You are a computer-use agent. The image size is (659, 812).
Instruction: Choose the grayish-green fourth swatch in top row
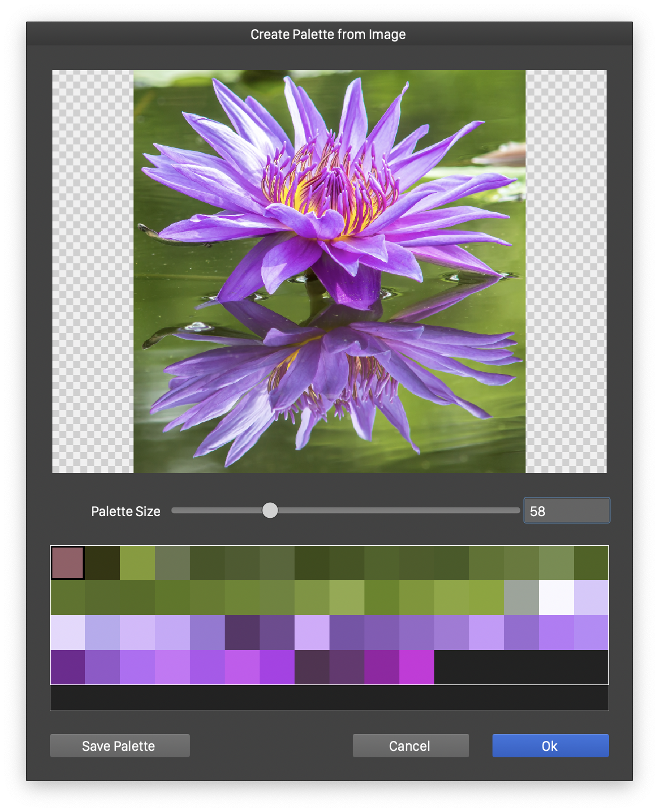[172, 563]
